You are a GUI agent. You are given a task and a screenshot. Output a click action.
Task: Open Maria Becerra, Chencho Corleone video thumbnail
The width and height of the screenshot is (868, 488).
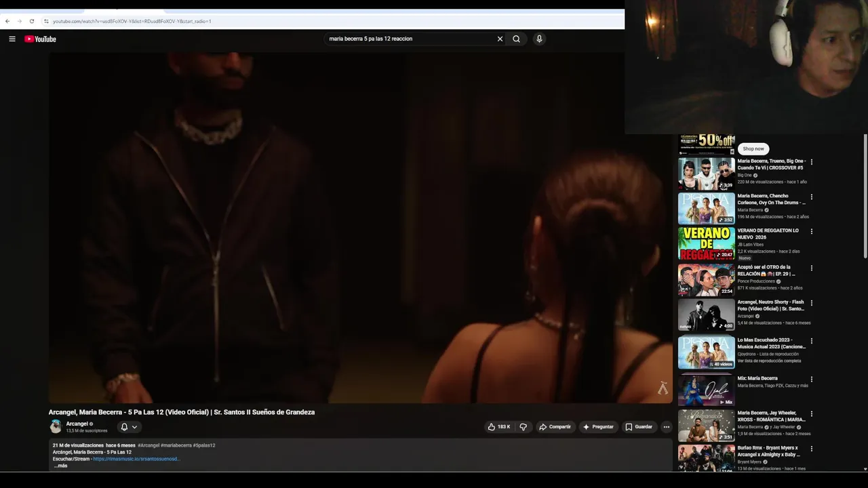pyautogui.click(x=707, y=208)
